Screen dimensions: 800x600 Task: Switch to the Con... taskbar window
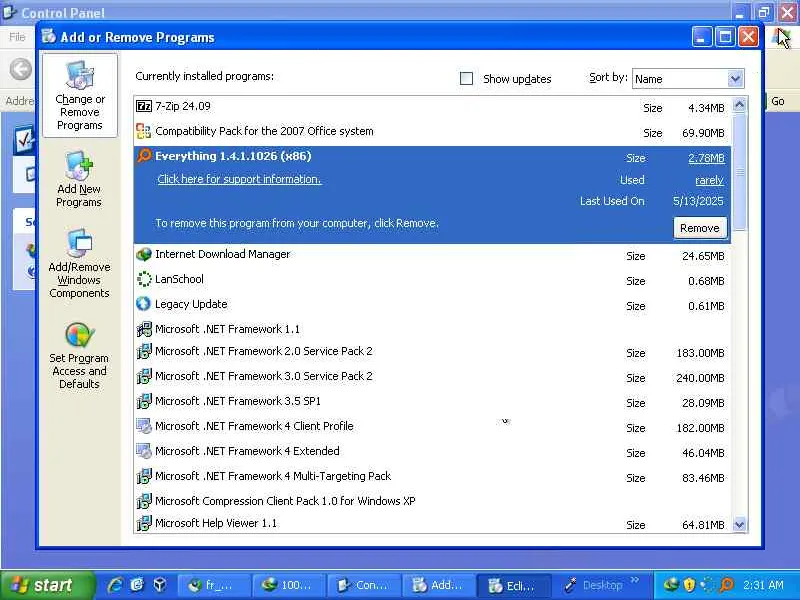(x=363, y=585)
